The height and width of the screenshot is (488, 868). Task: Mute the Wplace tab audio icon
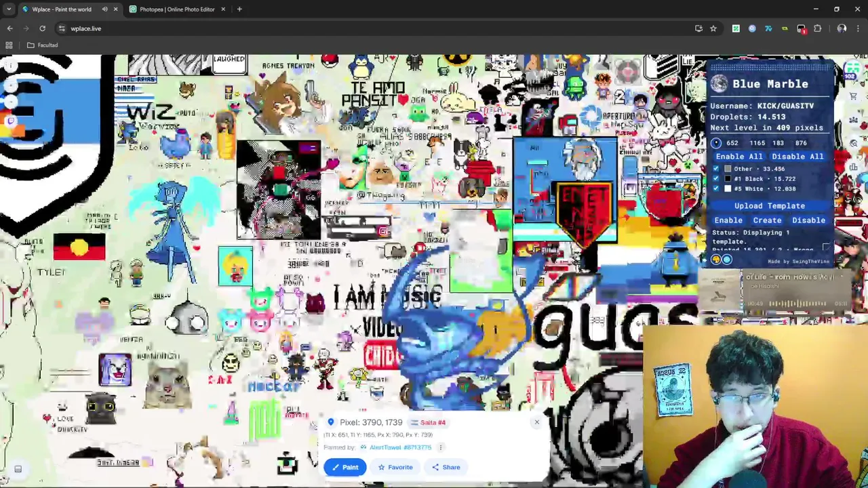(x=104, y=9)
